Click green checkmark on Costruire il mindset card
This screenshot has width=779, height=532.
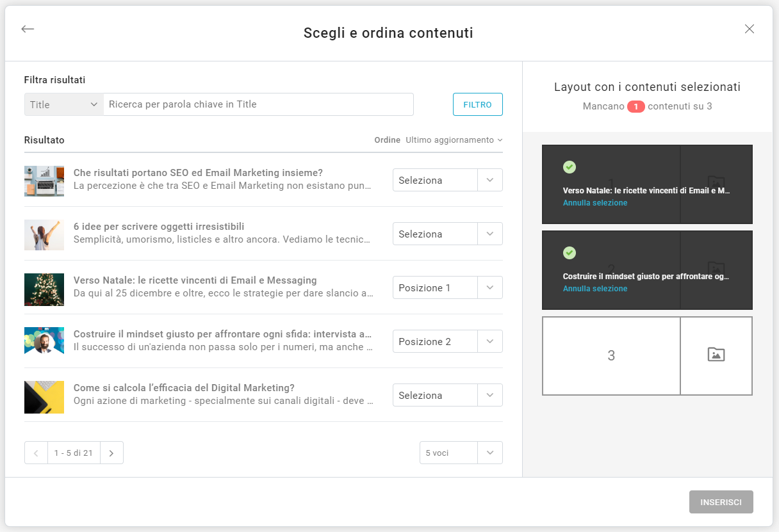[569, 253]
